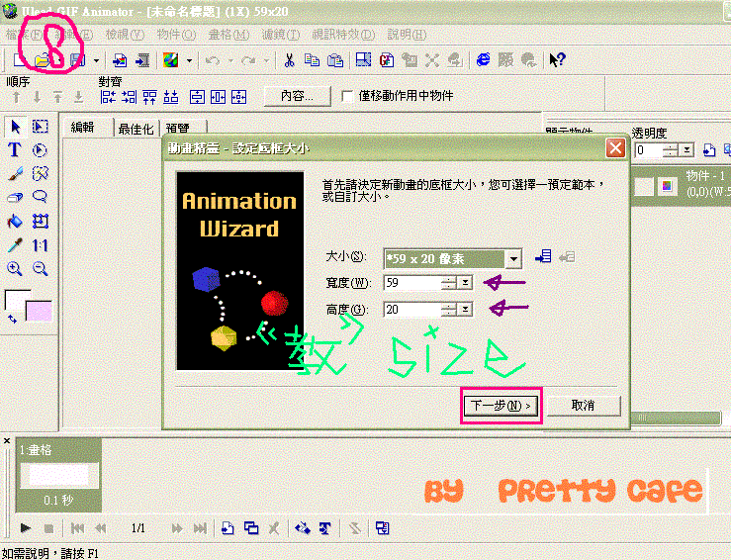Viewport: 731px width, 560px height.
Task: Click the 寬度 width input field
Action: click(x=411, y=283)
